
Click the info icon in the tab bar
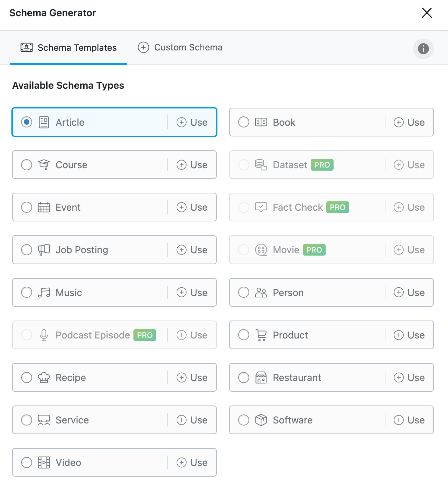(423, 49)
